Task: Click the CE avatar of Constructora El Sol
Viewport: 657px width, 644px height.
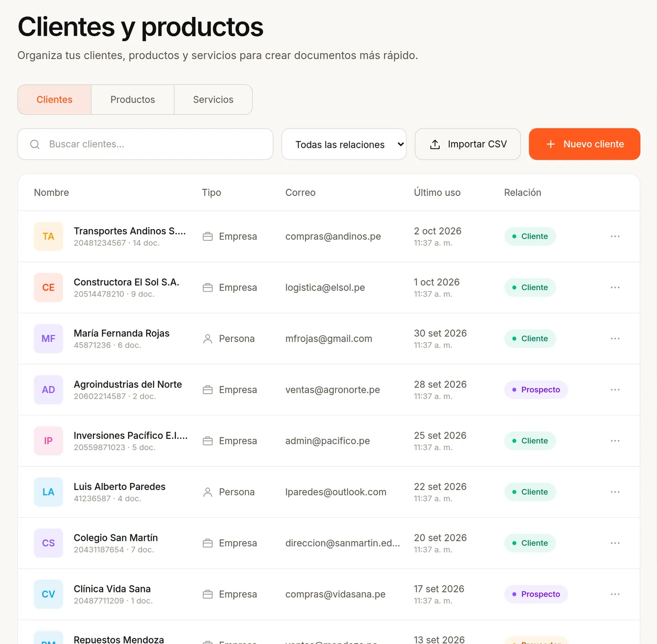Action: point(48,287)
